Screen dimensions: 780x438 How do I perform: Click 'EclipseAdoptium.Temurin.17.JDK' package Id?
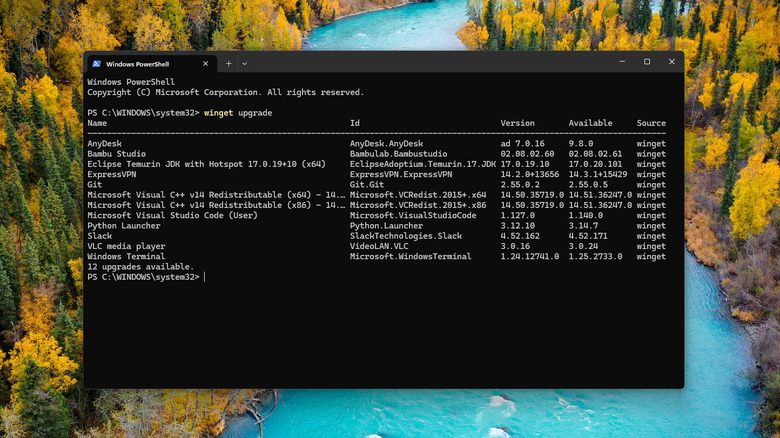pos(423,164)
